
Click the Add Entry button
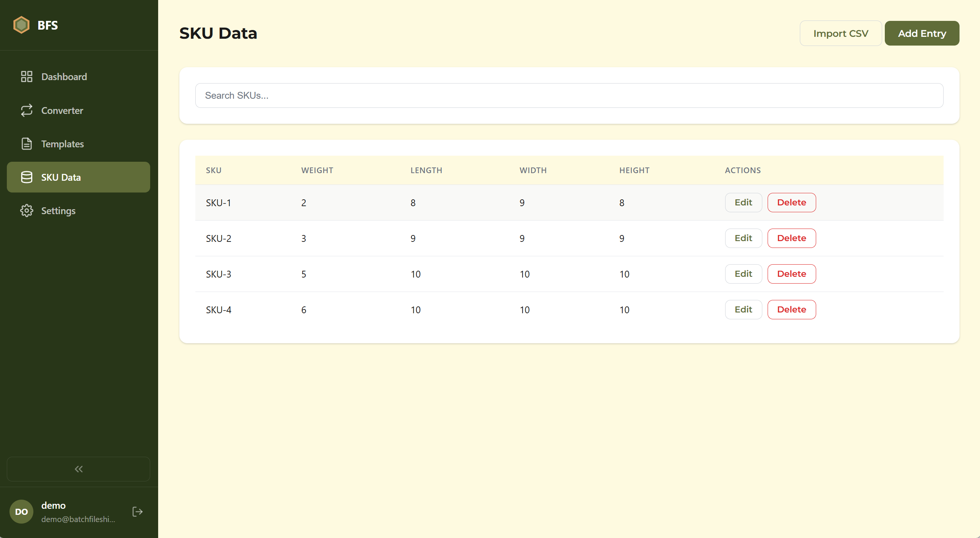pyautogui.click(x=922, y=33)
